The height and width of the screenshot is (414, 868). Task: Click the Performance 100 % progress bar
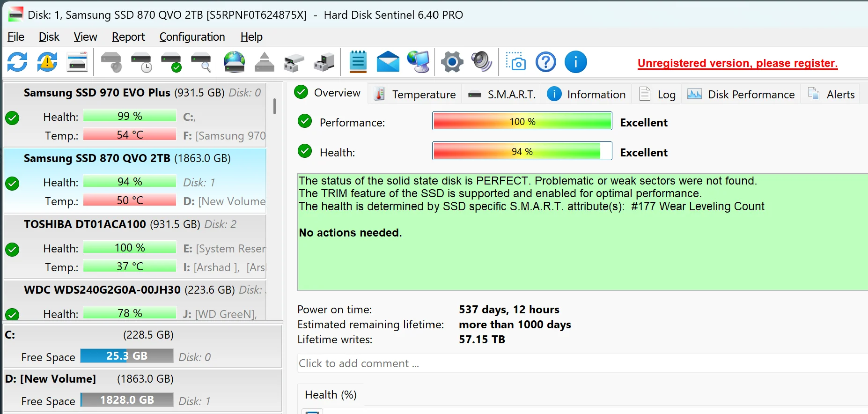(522, 121)
